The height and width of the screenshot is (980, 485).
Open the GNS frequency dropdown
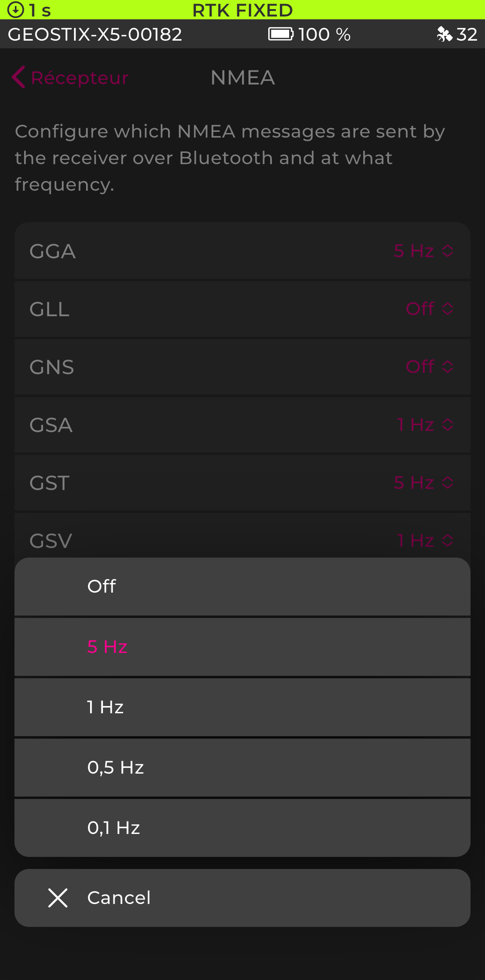coord(429,367)
